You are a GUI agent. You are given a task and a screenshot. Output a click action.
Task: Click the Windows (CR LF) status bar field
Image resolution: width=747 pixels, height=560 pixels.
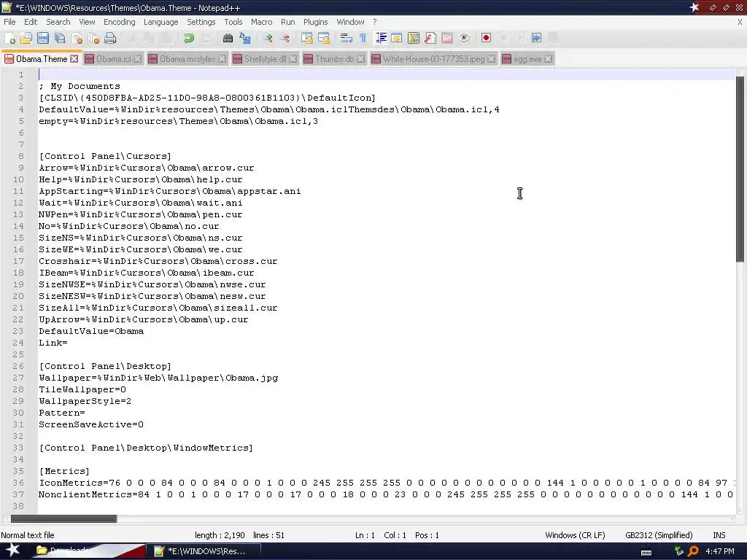[575, 535]
